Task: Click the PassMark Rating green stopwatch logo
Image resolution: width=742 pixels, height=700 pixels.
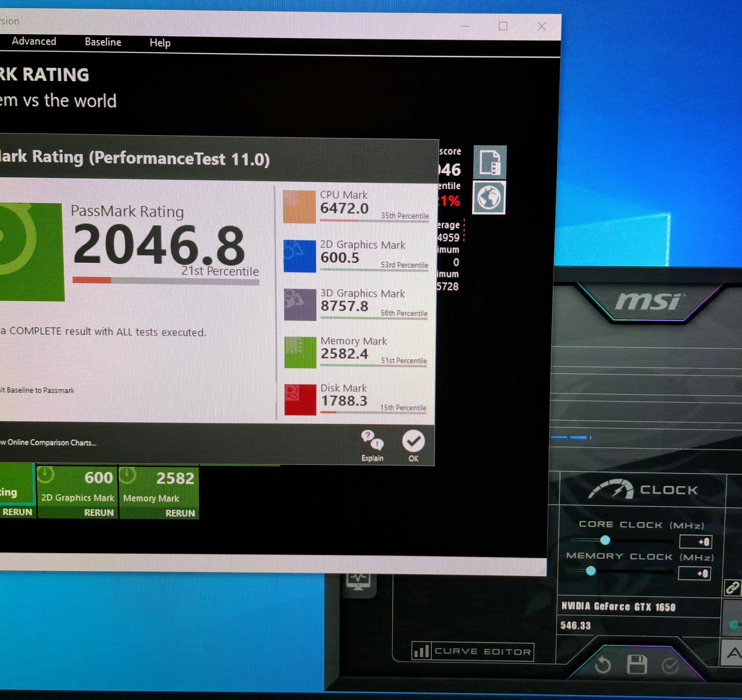Action: 32,252
